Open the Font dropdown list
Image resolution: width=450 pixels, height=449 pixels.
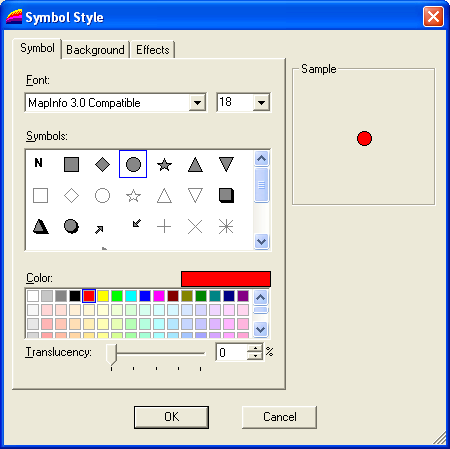pos(197,103)
